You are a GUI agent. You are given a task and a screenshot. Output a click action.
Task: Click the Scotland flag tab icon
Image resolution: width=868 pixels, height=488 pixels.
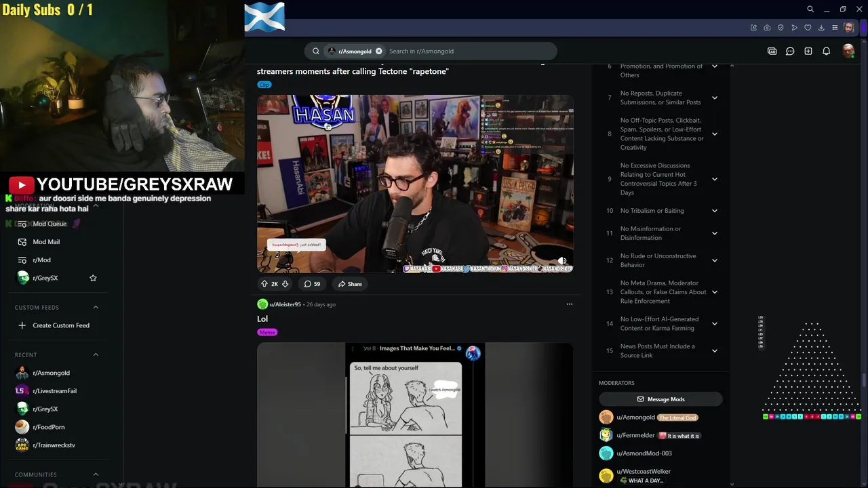pos(264,17)
